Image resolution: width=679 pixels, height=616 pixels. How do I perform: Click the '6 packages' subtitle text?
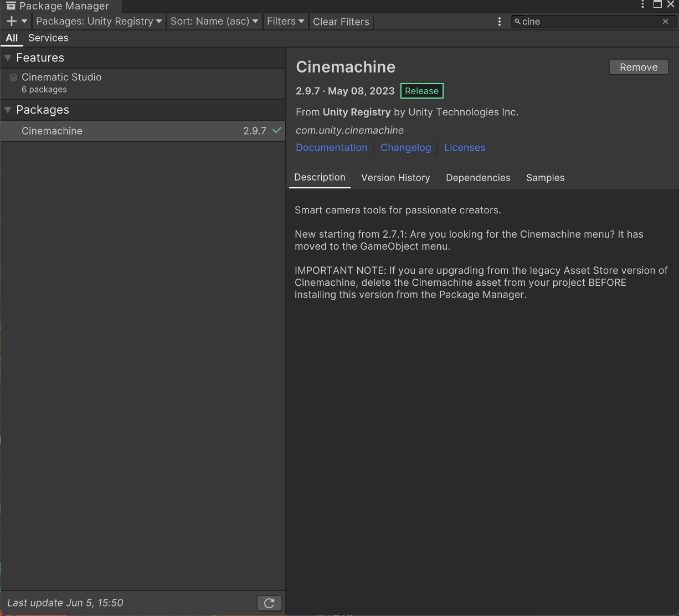pos(44,90)
